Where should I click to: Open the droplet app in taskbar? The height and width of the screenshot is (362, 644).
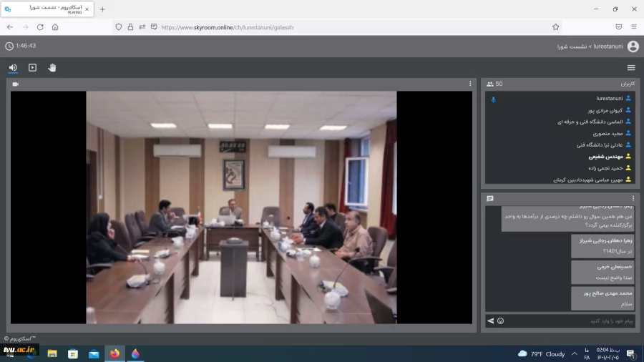135,353
